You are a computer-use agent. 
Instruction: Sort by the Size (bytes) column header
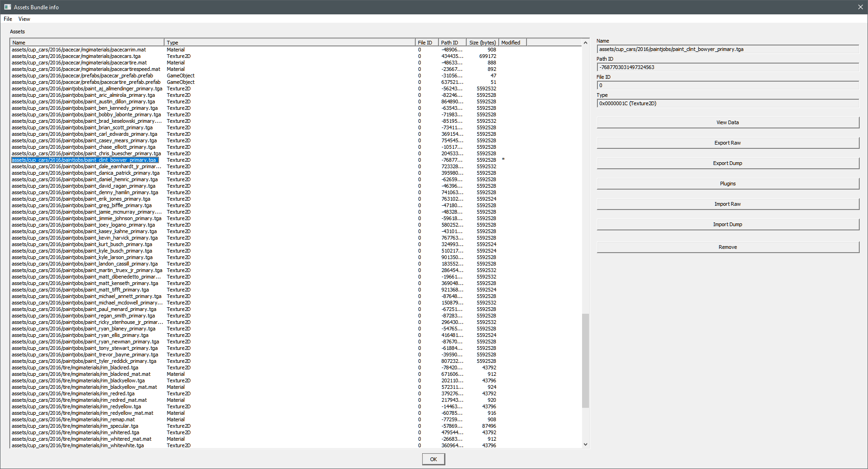pos(482,43)
